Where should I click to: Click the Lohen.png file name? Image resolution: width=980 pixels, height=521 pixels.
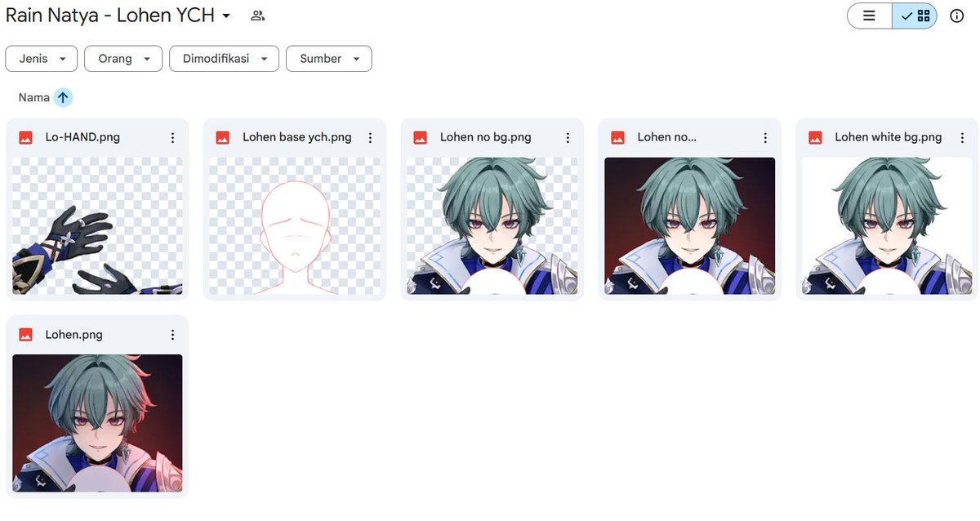pyautogui.click(x=74, y=335)
